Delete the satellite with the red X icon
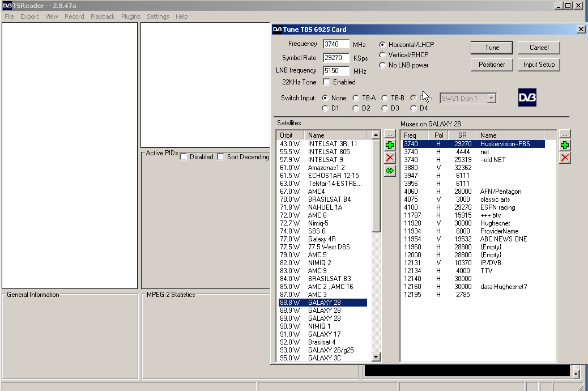The width and height of the screenshot is (588, 391). click(390, 158)
